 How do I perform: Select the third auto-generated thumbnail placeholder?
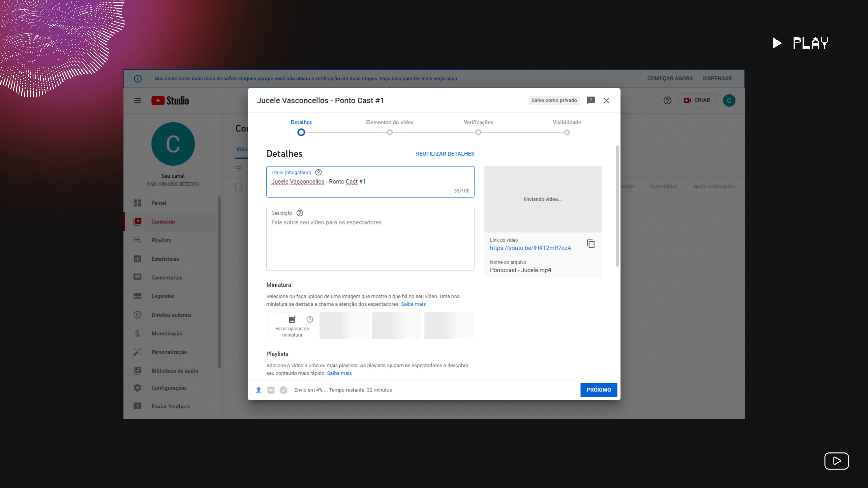[x=449, y=326]
